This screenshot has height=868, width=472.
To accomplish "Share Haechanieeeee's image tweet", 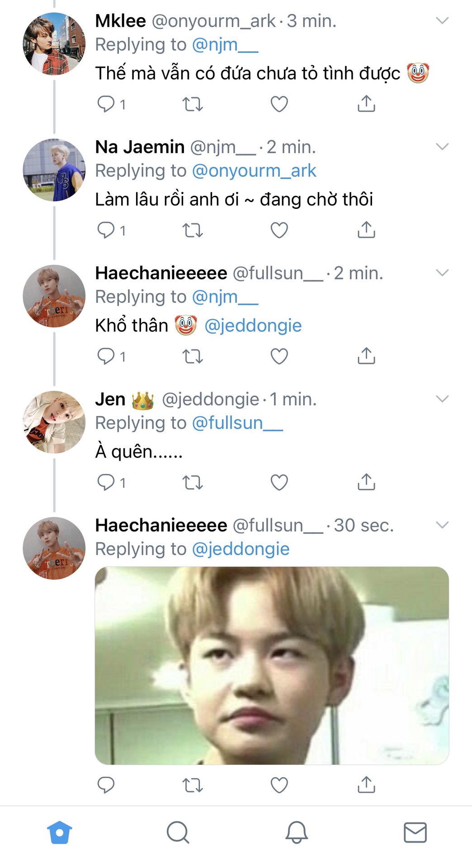I will coord(366,785).
